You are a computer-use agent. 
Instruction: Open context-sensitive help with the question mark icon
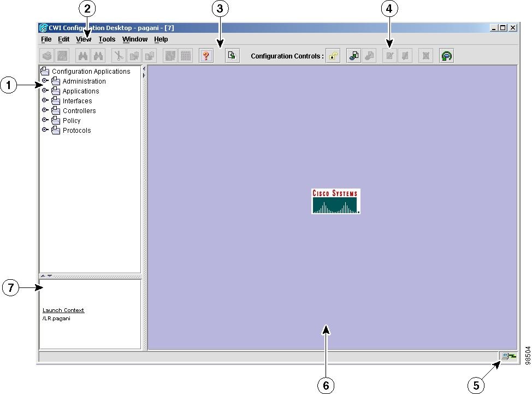pyautogui.click(x=206, y=55)
